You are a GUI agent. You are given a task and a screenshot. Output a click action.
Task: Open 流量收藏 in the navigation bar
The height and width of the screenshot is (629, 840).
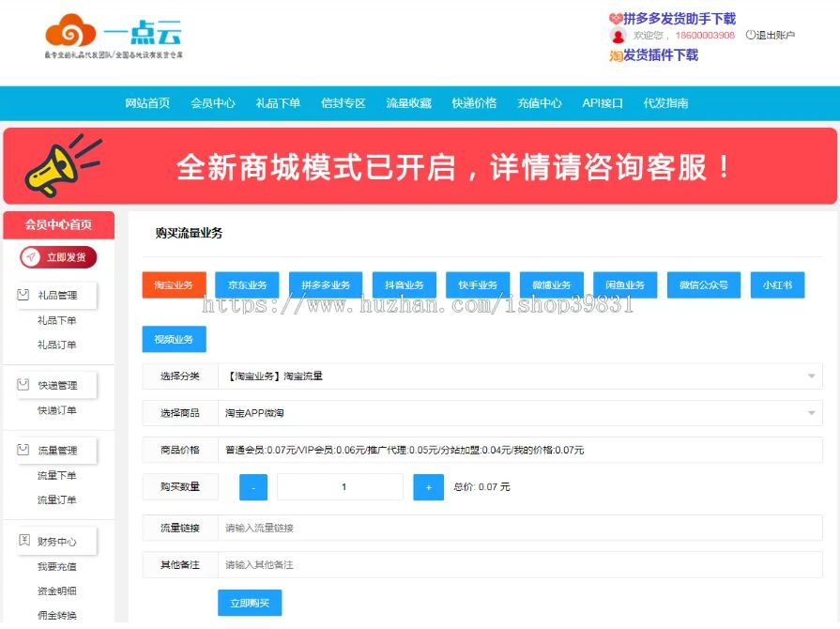pyautogui.click(x=409, y=103)
